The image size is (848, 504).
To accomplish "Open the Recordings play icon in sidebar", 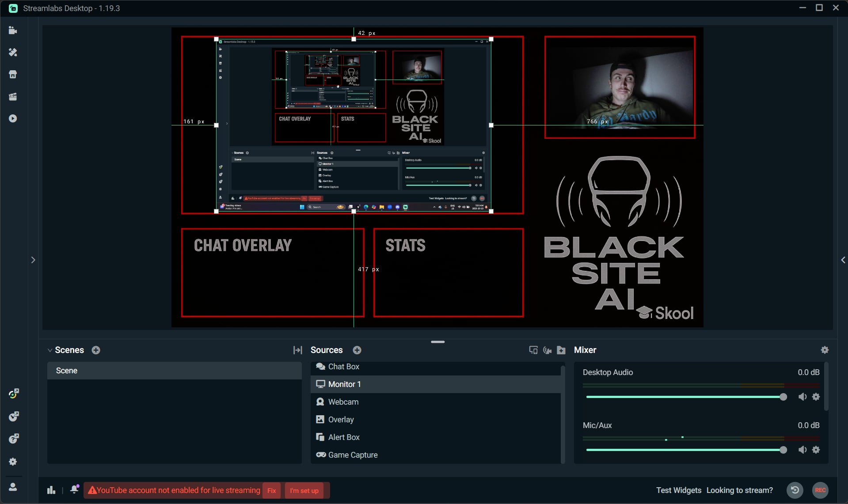I will point(13,118).
